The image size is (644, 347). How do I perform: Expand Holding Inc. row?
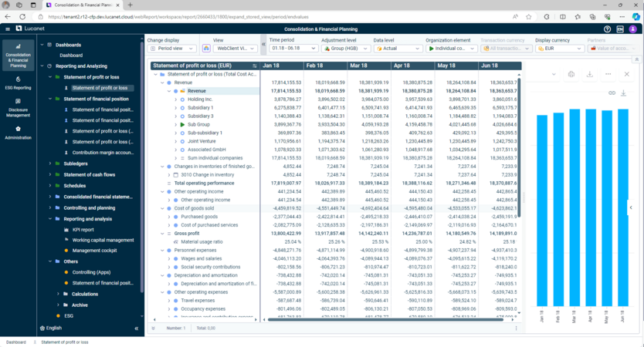tap(176, 99)
